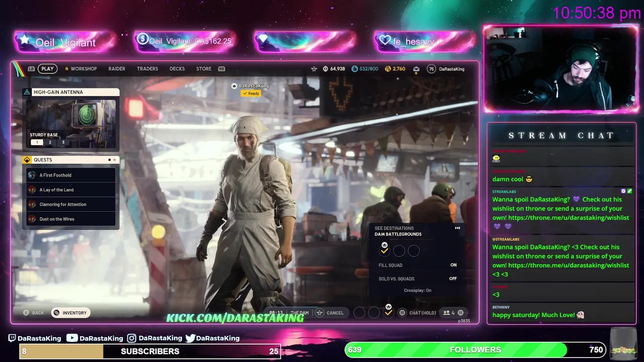Click CHAT (HOLD) label
The width and height of the screenshot is (644, 362).
point(423,313)
